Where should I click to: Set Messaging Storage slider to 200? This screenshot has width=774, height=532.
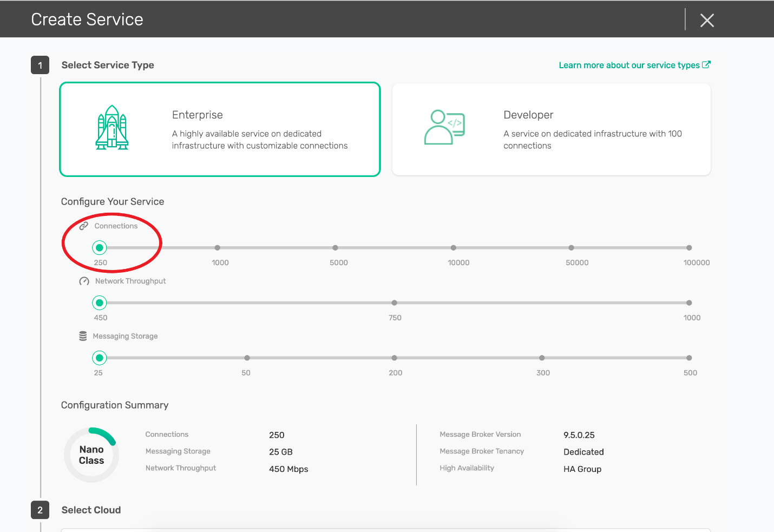point(394,358)
